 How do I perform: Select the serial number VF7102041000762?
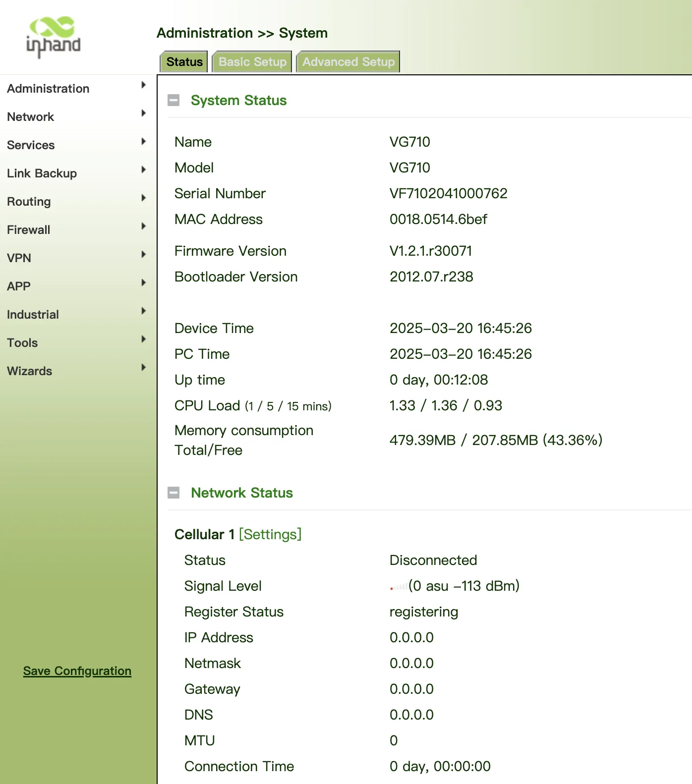(449, 193)
